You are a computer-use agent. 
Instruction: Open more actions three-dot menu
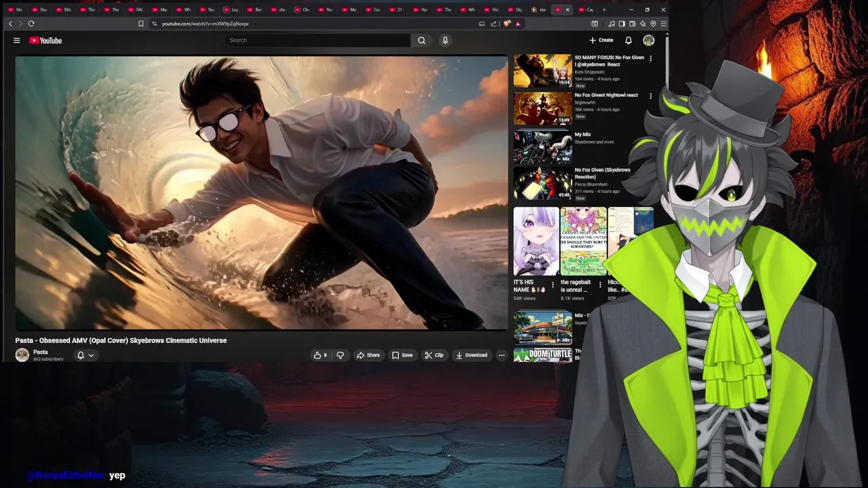502,355
